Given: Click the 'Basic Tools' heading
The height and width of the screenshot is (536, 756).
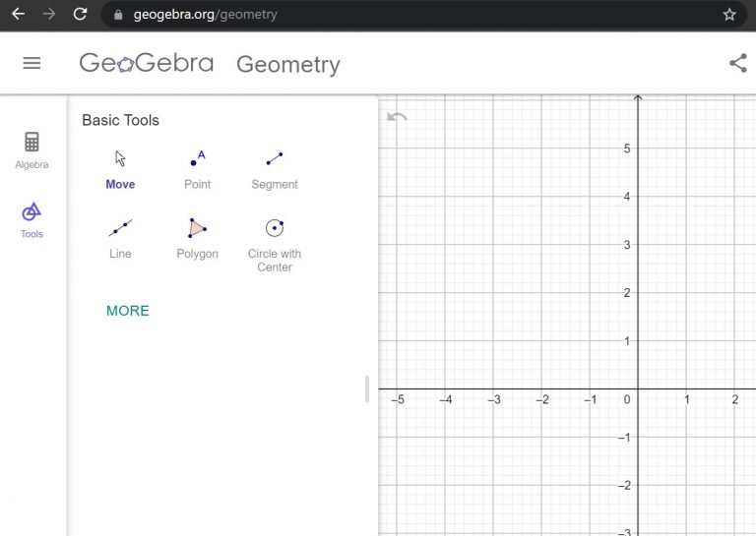Looking at the screenshot, I should [120, 120].
